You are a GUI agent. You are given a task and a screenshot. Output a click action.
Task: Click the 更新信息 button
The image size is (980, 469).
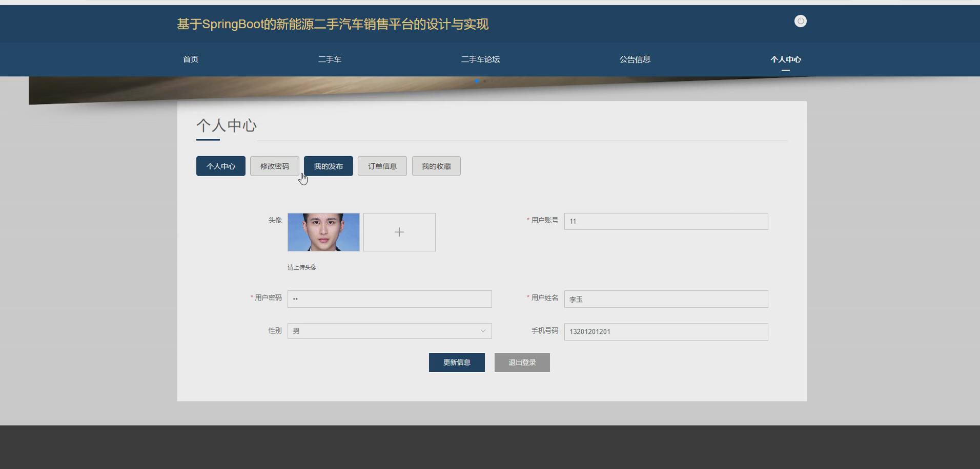click(457, 363)
